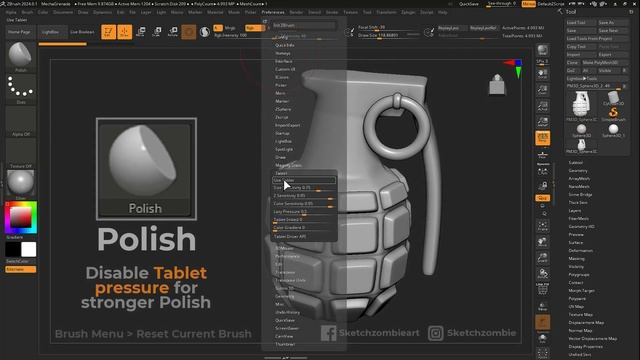Toggle the orange Persp button

pyautogui.click(x=542, y=138)
